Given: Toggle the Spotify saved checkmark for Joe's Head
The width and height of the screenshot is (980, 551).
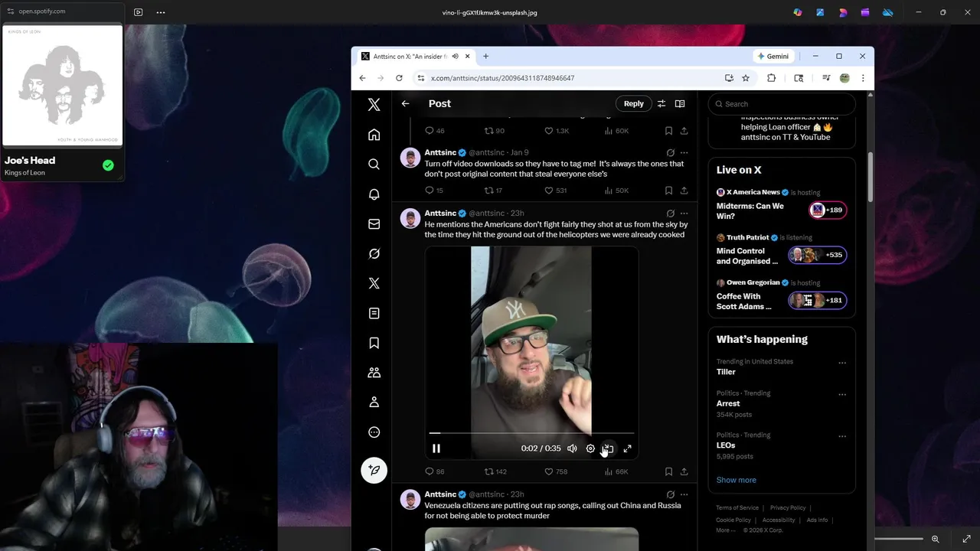Looking at the screenshot, I should click(x=108, y=165).
